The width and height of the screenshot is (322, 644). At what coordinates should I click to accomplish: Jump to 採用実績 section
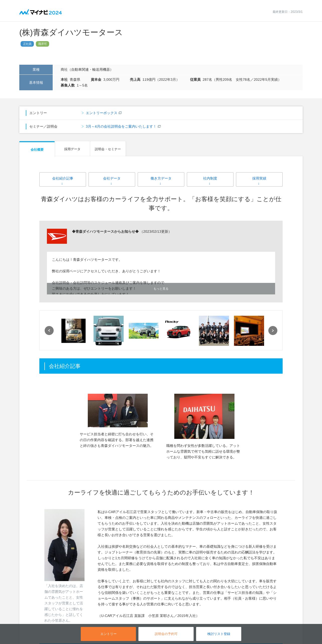point(259,179)
